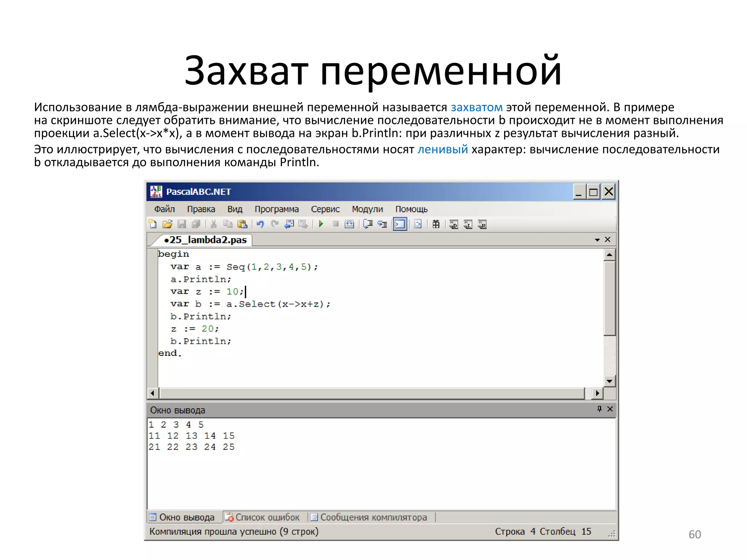Click the New file toolbar icon
This screenshot has height=560, width=747.
click(x=153, y=224)
